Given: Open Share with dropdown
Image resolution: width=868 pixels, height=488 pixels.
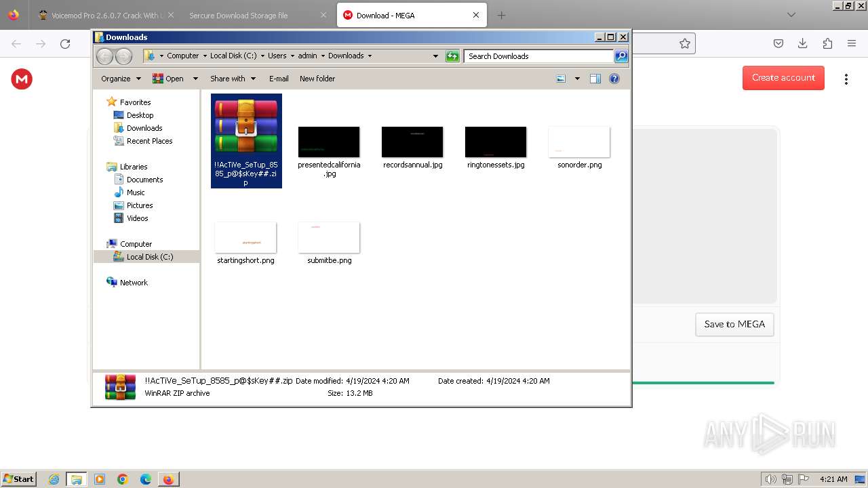Looking at the screenshot, I should coord(233,79).
